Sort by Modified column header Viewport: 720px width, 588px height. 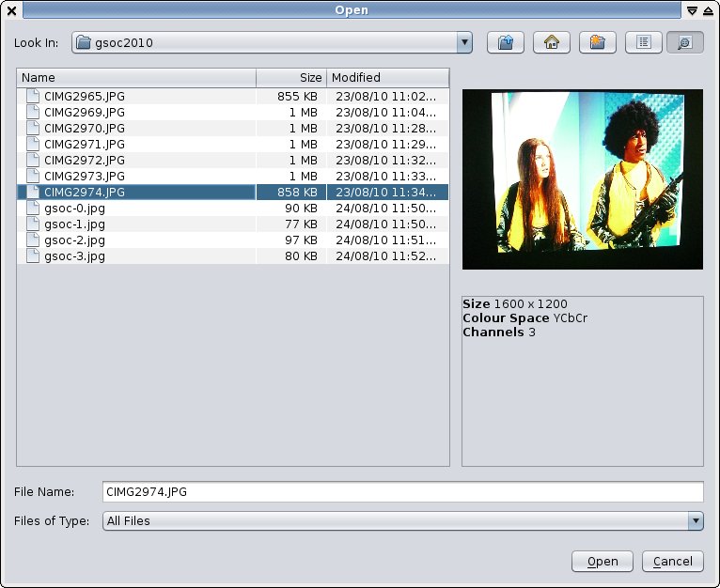387,78
